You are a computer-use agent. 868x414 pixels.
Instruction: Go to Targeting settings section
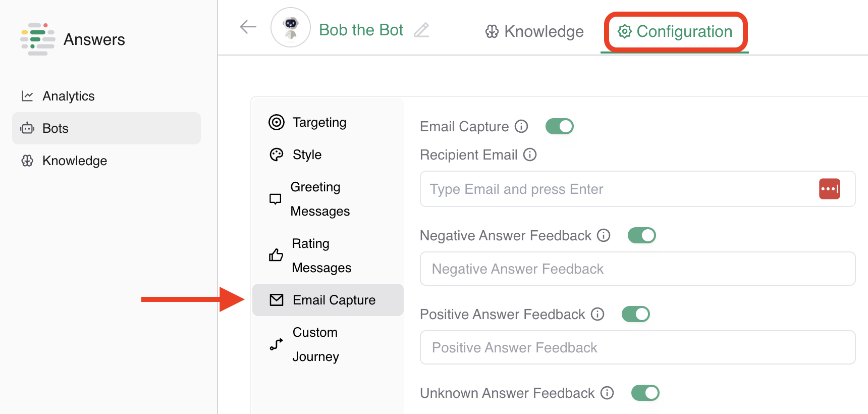tap(319, 122)
